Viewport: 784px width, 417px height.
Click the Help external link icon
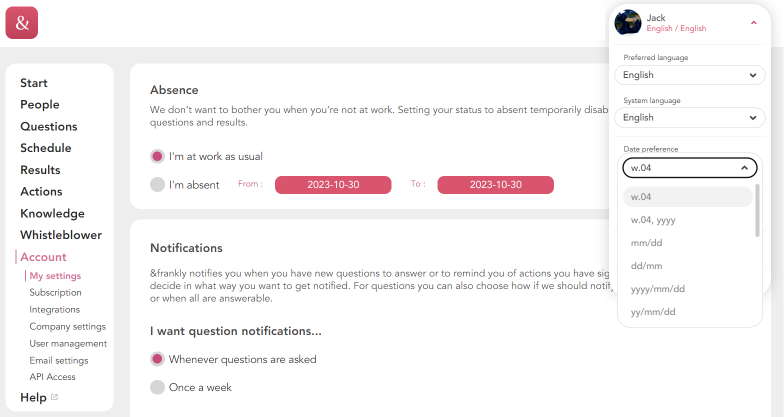pyautogui.click(x=55, y=398)
